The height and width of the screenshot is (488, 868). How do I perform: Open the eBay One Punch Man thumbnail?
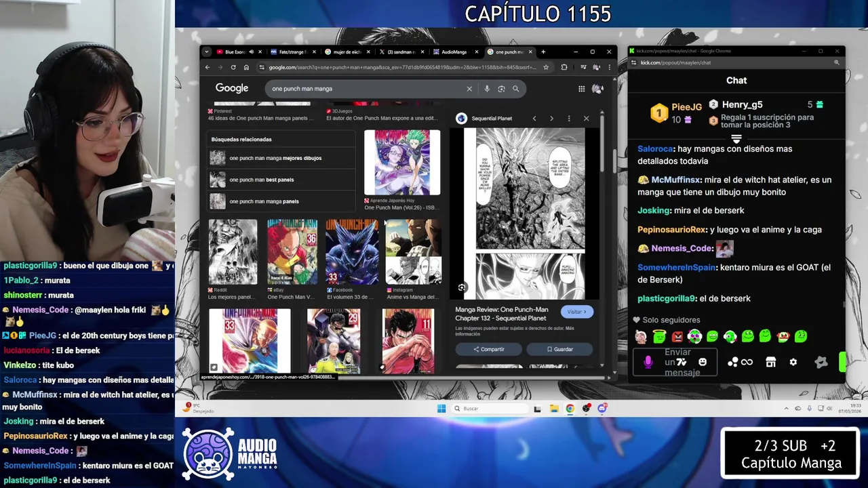coord(292,251)
